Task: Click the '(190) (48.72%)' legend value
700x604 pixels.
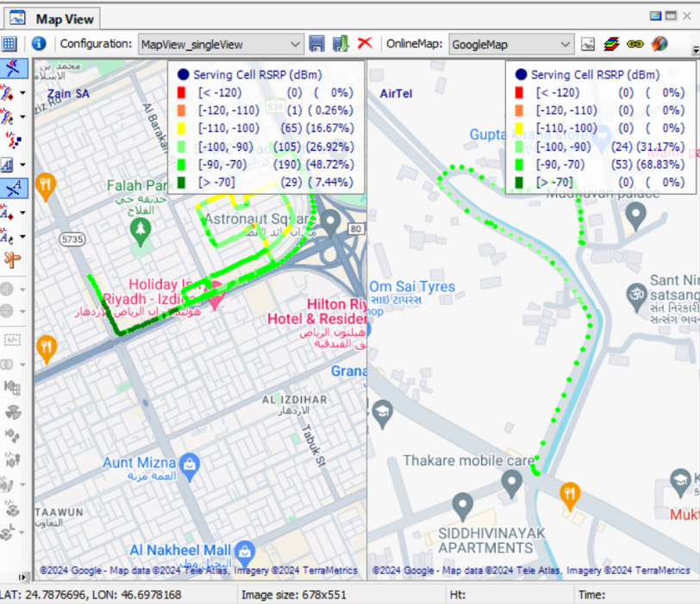Action: (314, 165)
